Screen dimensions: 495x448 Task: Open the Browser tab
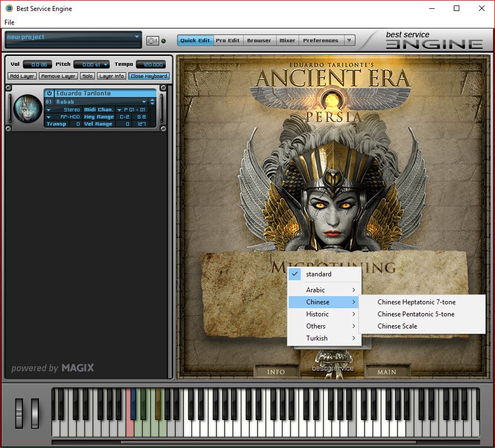[259, 41]
